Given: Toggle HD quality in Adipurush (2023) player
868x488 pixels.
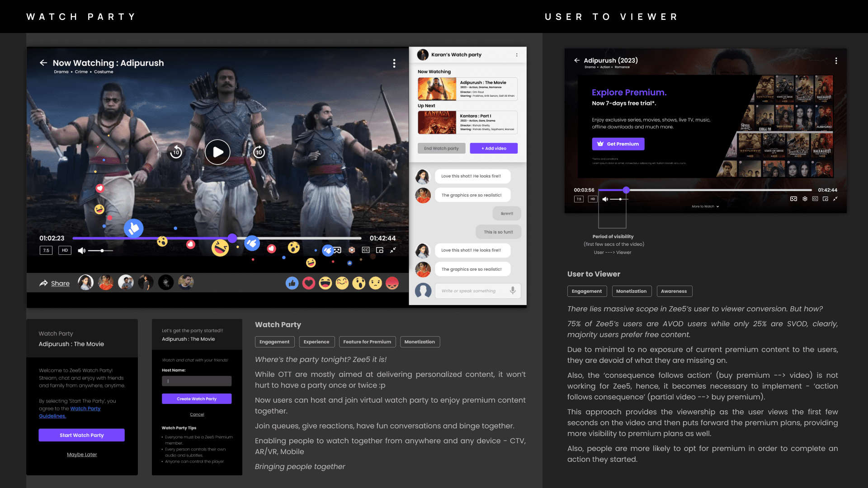Looking at the screenshot, I should (593, 199).
